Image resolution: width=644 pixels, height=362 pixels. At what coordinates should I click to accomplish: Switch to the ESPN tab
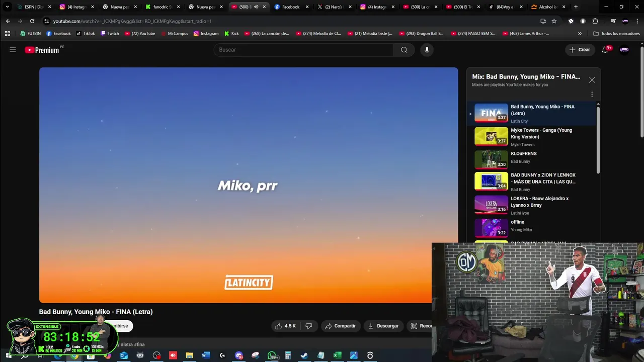pos(34,7)
